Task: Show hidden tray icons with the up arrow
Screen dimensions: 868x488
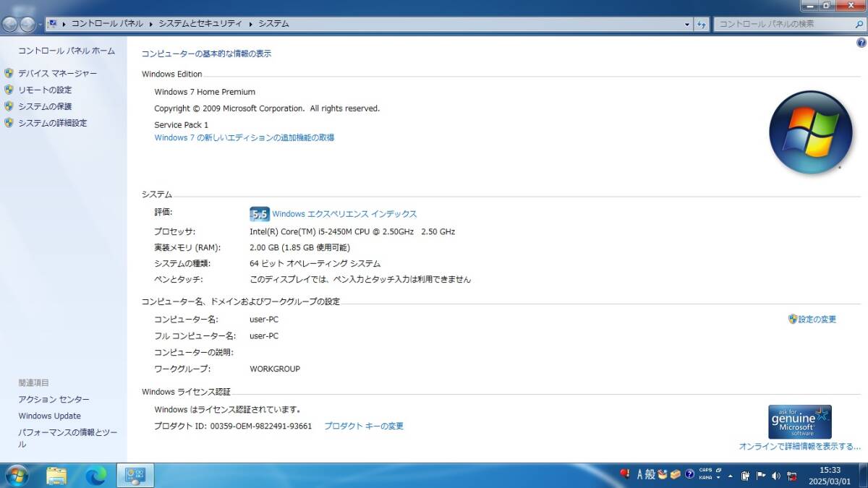Action: pyautogui.click(x=731, y=476)
